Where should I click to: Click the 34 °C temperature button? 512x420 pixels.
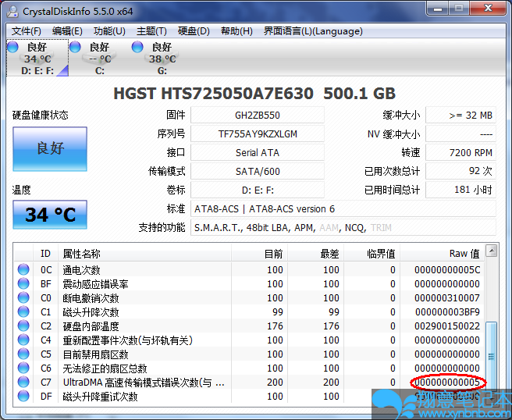(50, 215)
